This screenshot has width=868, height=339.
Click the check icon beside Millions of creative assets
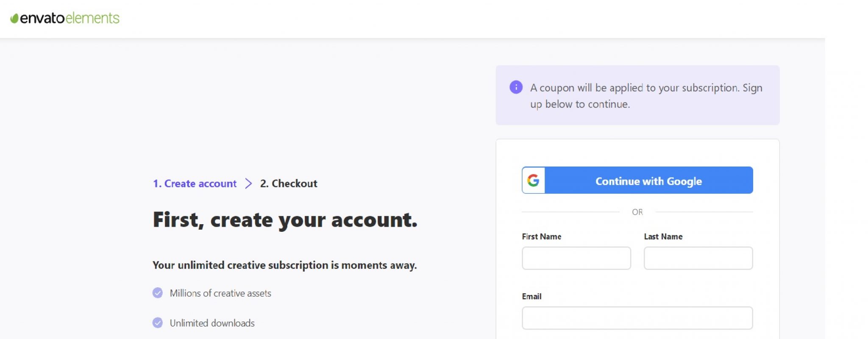158,293
